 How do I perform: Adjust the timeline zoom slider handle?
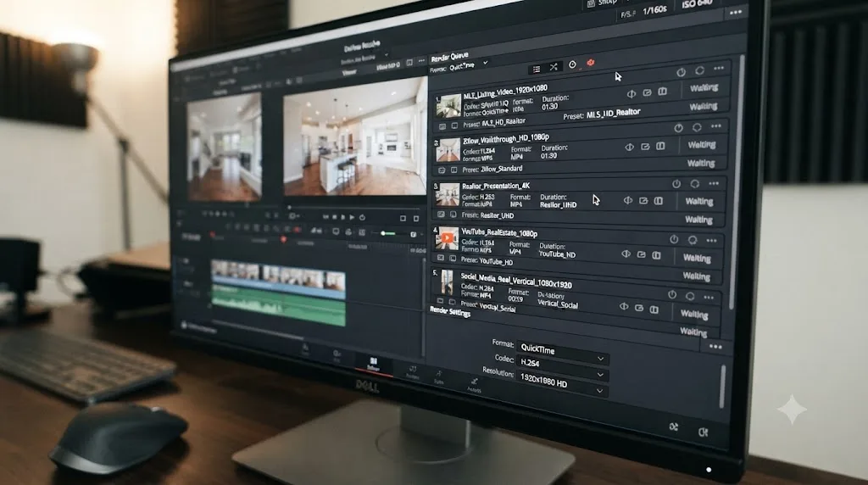(x=383, y=234)
